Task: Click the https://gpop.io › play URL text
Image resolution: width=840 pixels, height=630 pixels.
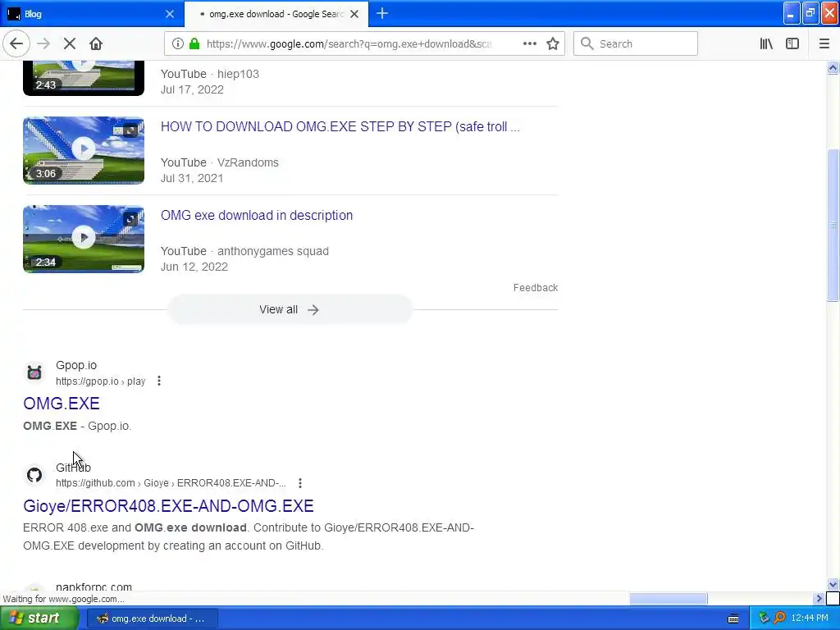Action: [101, 381]
